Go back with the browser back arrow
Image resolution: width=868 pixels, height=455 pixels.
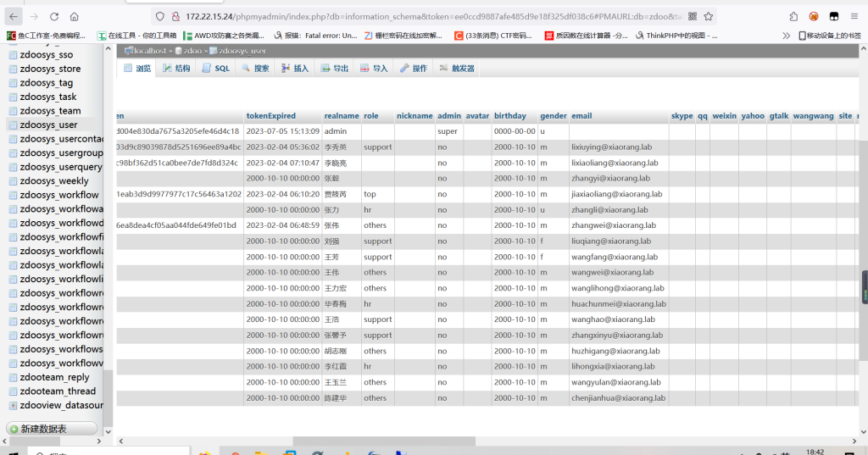[x=14, y=16]
